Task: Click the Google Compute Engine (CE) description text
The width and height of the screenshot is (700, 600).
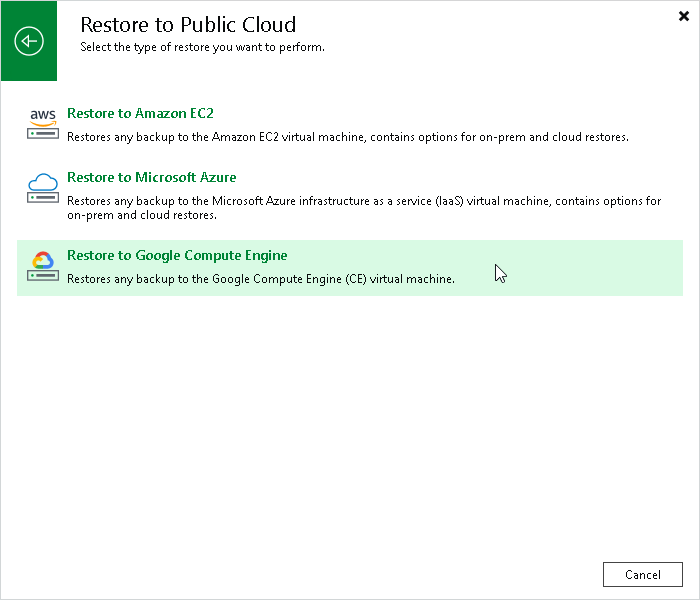Action: coord(261,279)
